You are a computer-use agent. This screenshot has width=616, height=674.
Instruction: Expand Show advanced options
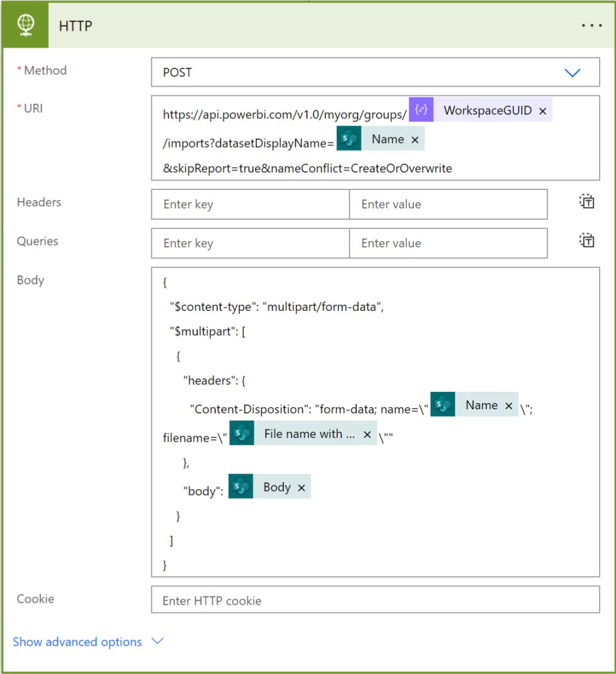point(77,641)
